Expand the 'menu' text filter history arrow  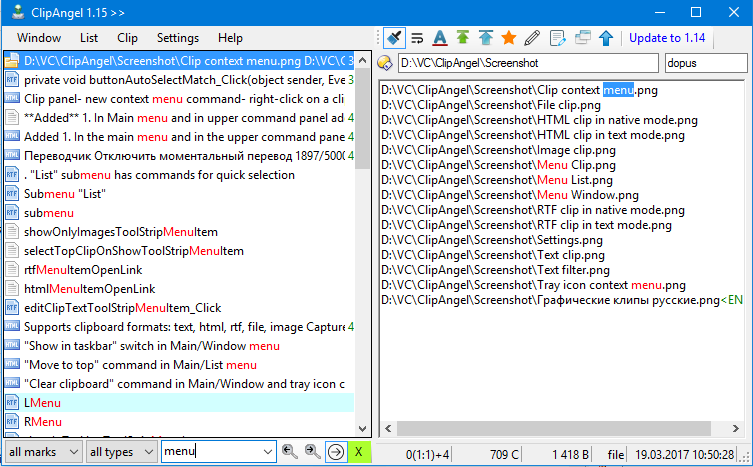268,452
